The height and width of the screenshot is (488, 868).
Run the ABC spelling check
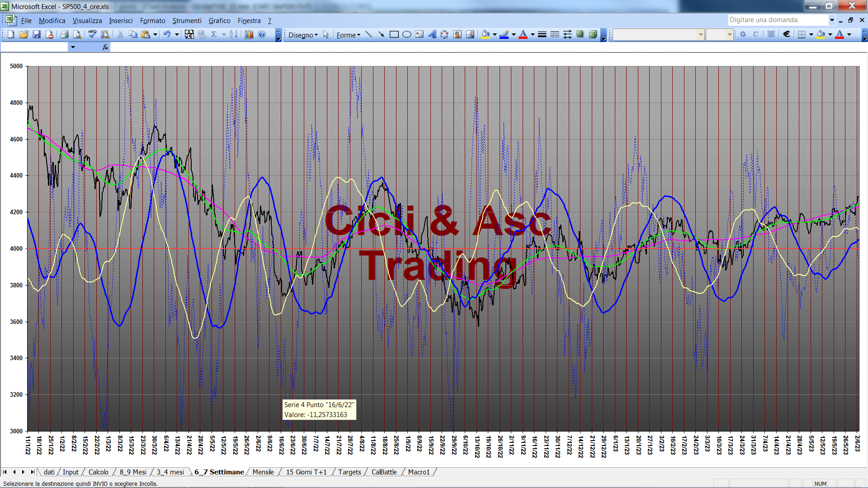pos(92,34)
